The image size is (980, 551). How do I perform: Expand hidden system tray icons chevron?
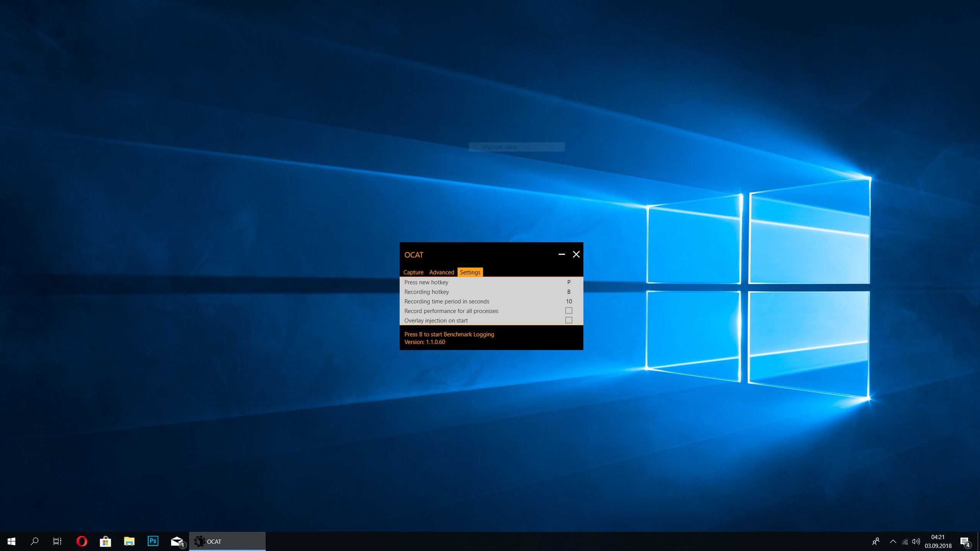pos(893,541)
